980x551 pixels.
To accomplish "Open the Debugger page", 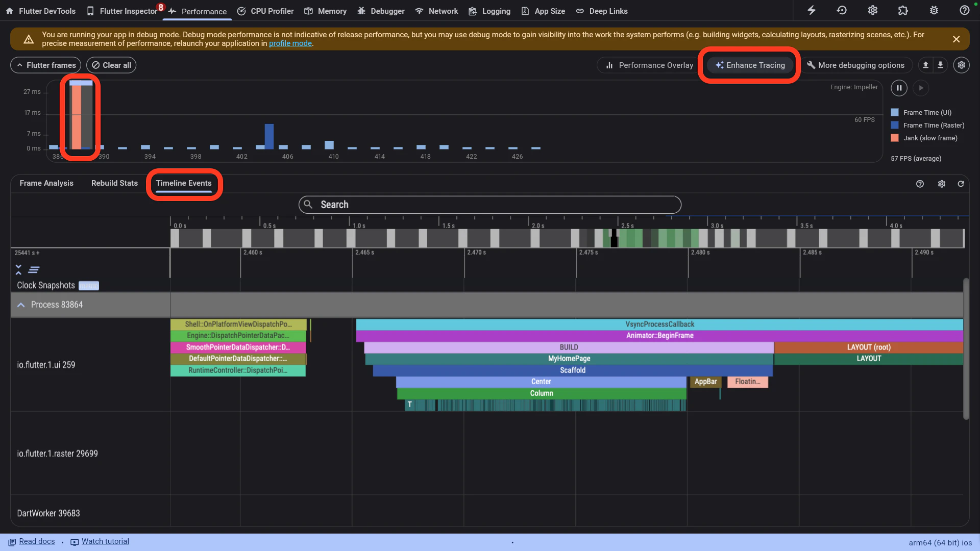I will pyautogui.click(x=380, y=11).
